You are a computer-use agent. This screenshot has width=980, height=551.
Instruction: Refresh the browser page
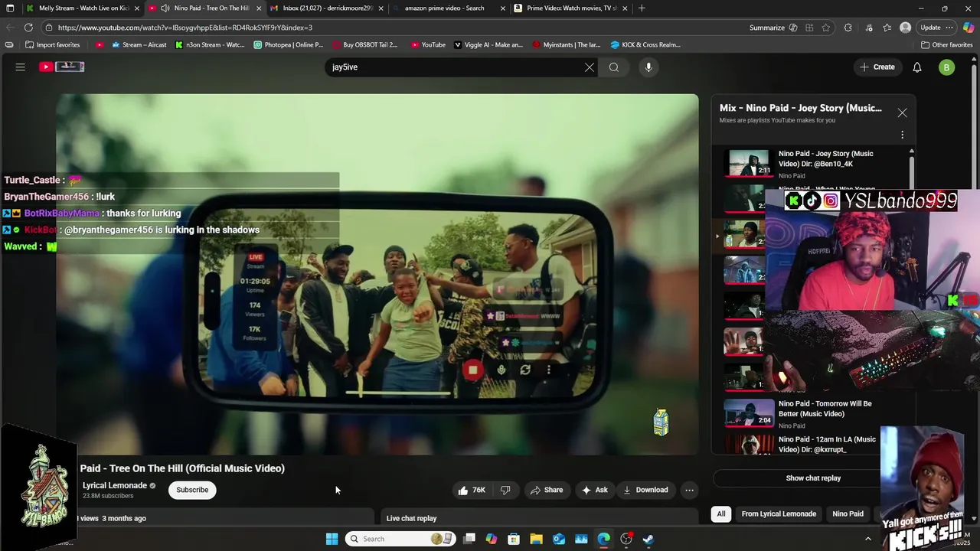tap(28, 28)
